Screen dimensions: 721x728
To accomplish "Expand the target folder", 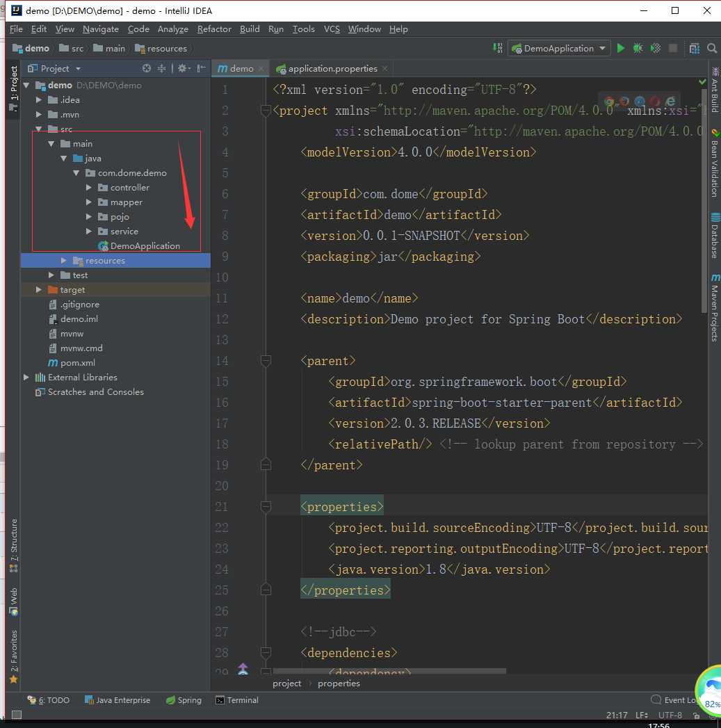I will coord(39,290).
